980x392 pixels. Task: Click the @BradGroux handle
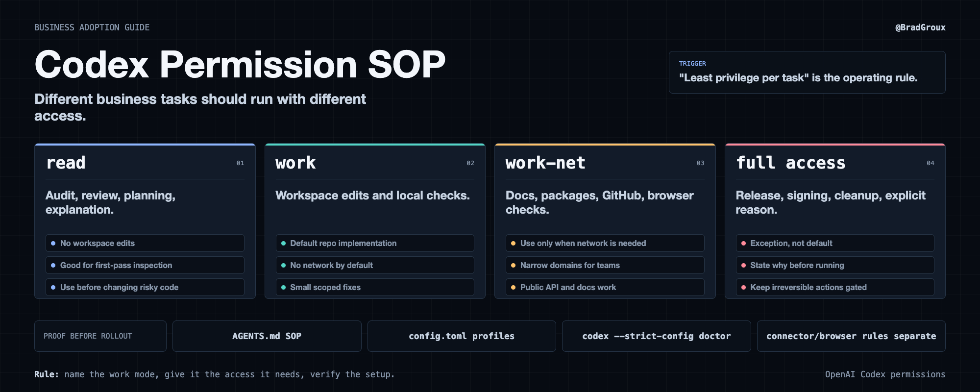(x=920, y=27)
